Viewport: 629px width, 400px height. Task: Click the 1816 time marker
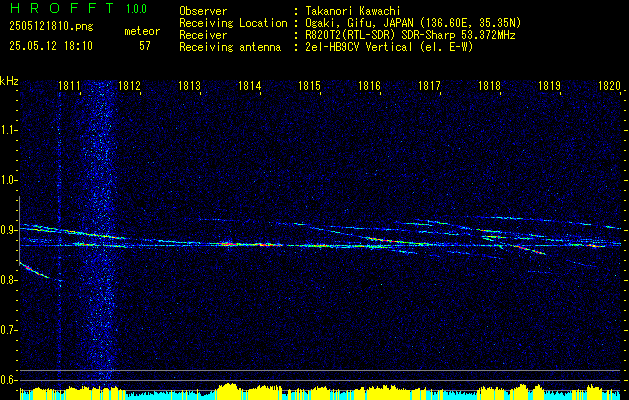tap(369, 85)
